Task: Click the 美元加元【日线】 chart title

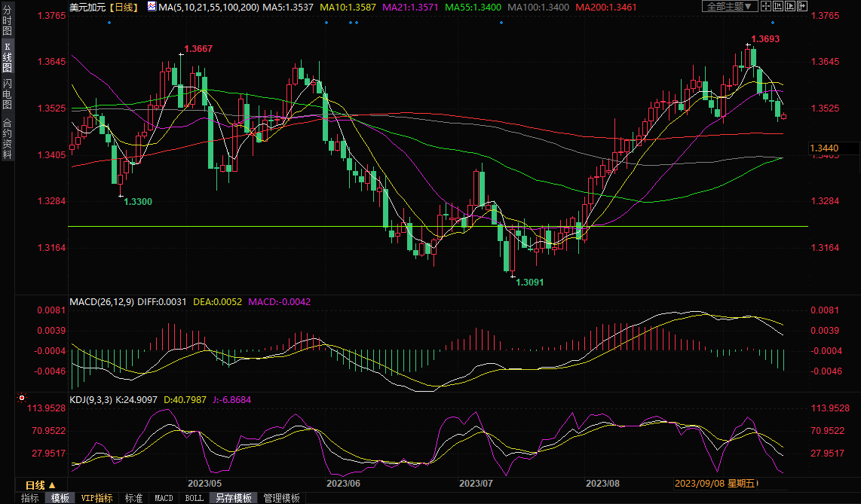Action: click(104, 7)
